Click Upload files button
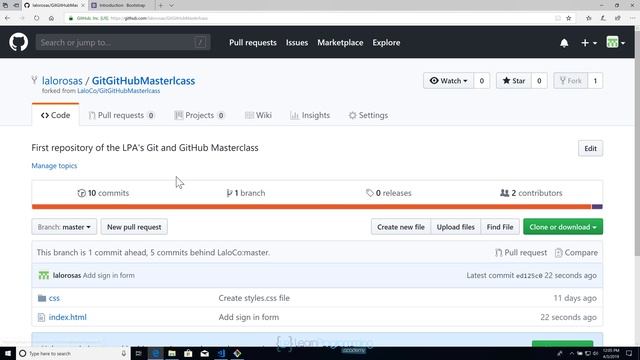Image resolution: width=640 pixels, height=360 pixels. click(x=456, y=227)
